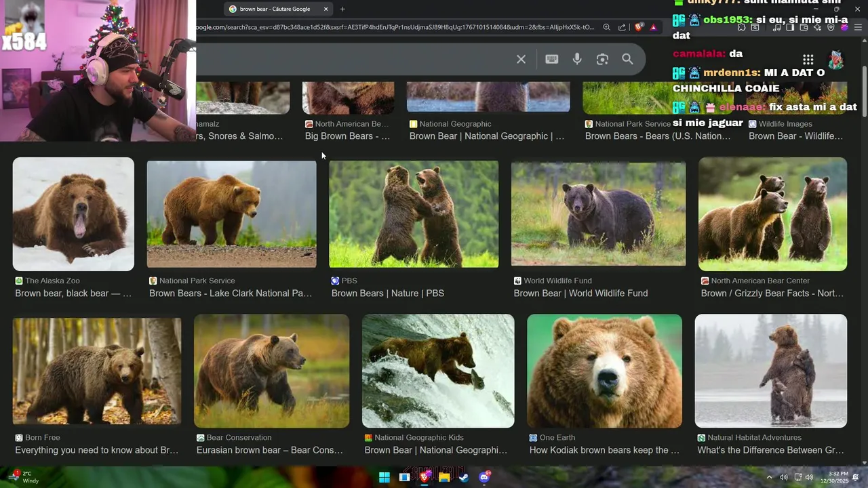868x488 pixels.
Task: Open a new browser tab
Action: click(x=342, y=9)
